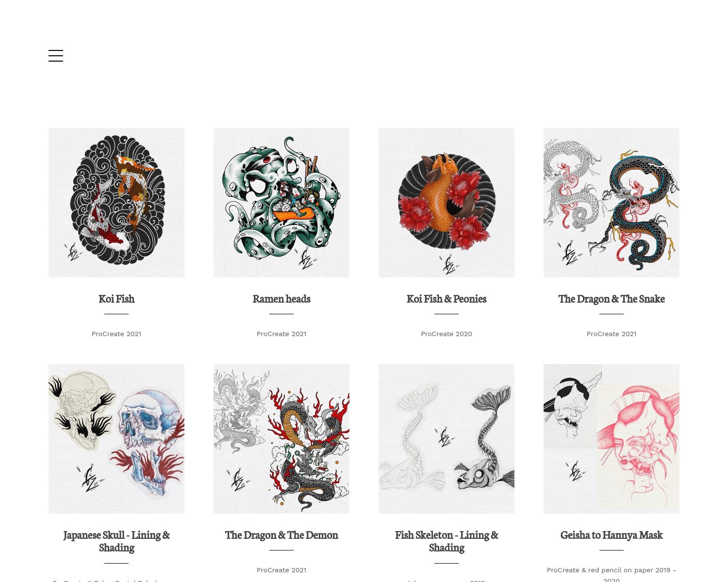This screenshot has width=728, height=582.
Task: Open the Koi Fish artwork thumbnail
Action: coord(116,203)
